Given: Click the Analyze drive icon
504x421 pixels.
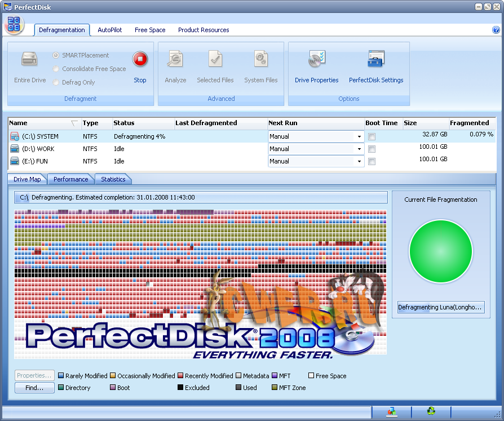Looking at the screenshot, I should [x=175, y=59].
